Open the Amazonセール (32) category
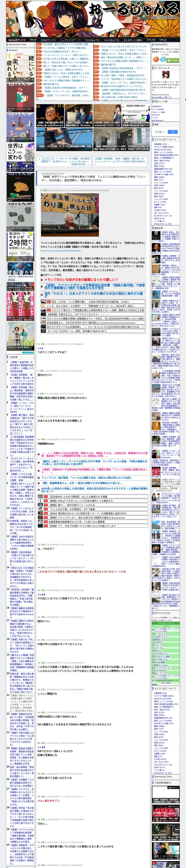 click(162, 224)
